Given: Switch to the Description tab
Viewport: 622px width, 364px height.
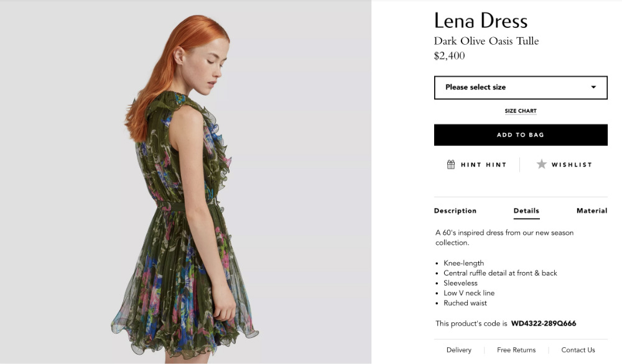Looking at the screenshot, I should coord(455,211).
